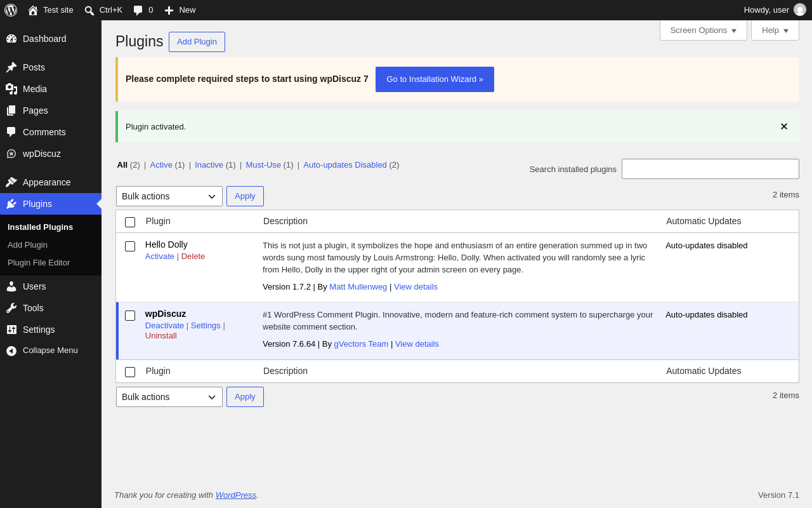Image resolution: width=812 pixels, height=508 pixels.
Task: Click the comments bubble icon in admin bar
Action: point(138,10)
